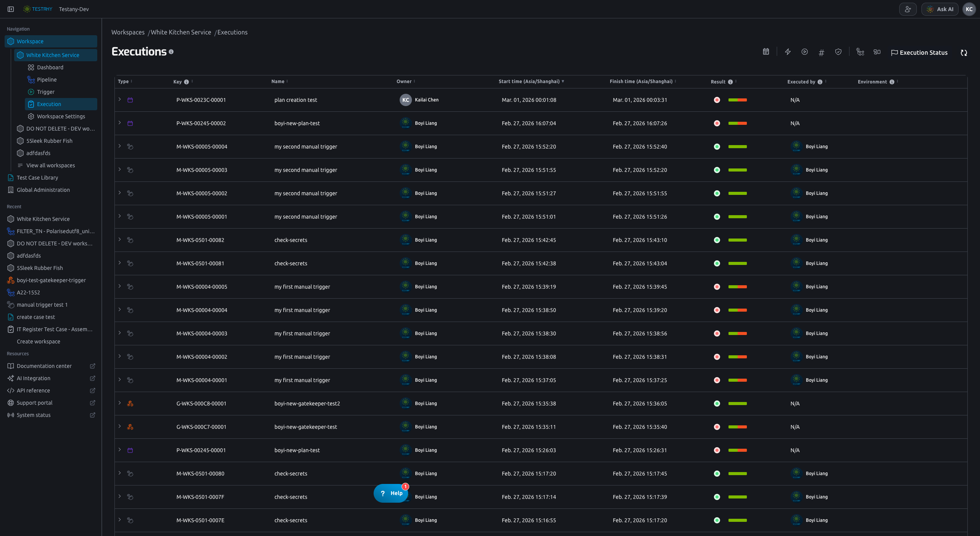This screenshot has width=980, height=536.
Task: Expand row M-WKS-0501-00081
Action: point(119,263)
